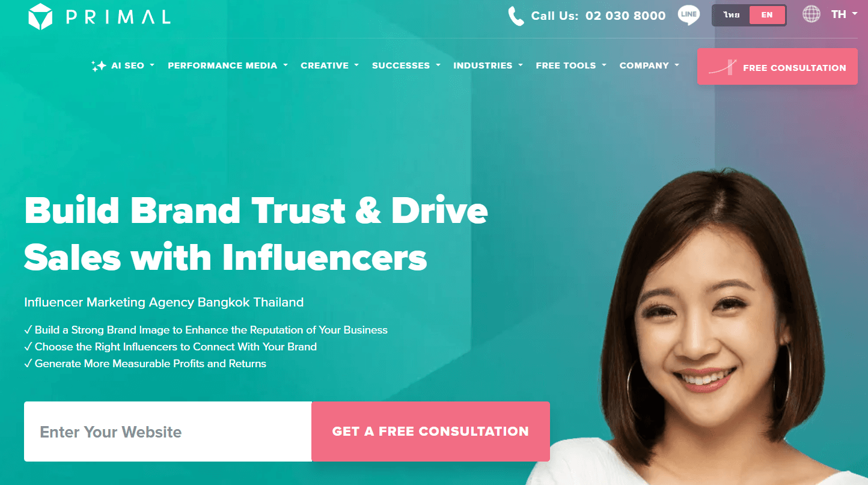This screenshot has width=868, height=485.
Task: Expand the Performance Media dropdown menu
Action: tap(228, 66)
